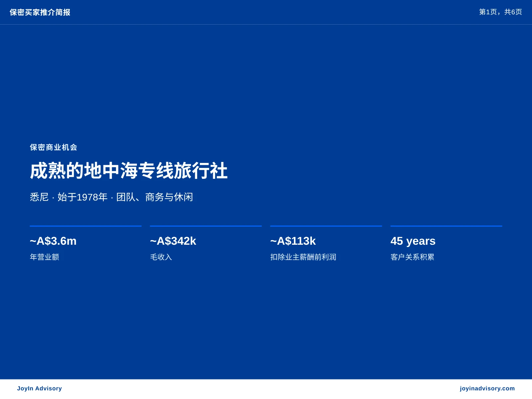Click the subtitle 保密商业机会
The image size is (532, 399).
pyautogui.click(x=54, y=147)
